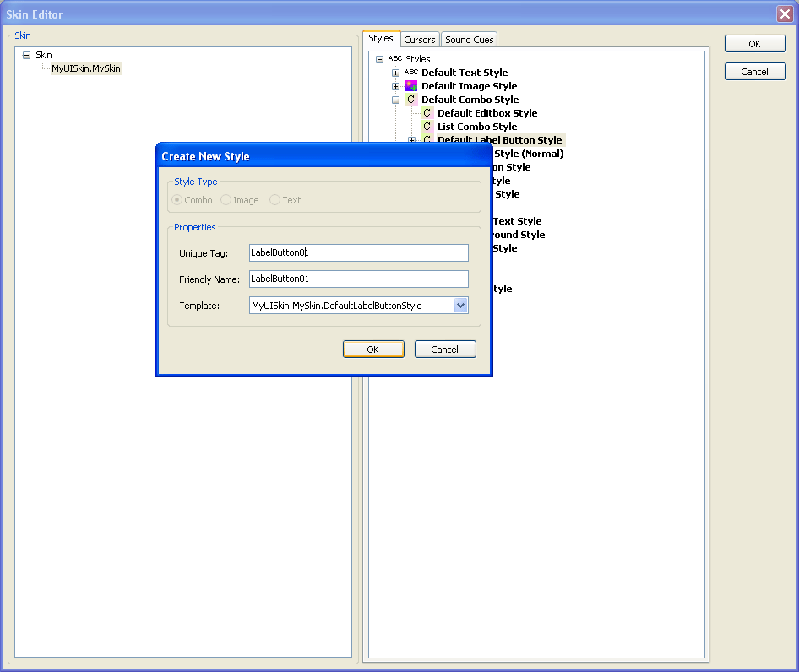Viewport: 799px width, 672px height.
Task: Click the ABC icon beside Styles root
Action: (394, 59)
